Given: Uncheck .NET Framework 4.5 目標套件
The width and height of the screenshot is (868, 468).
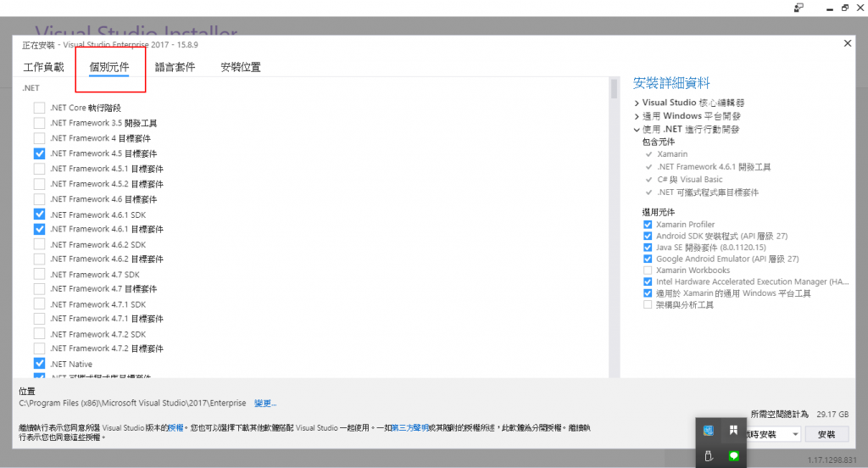Looking at the screenshot, I should click(39, 153).
